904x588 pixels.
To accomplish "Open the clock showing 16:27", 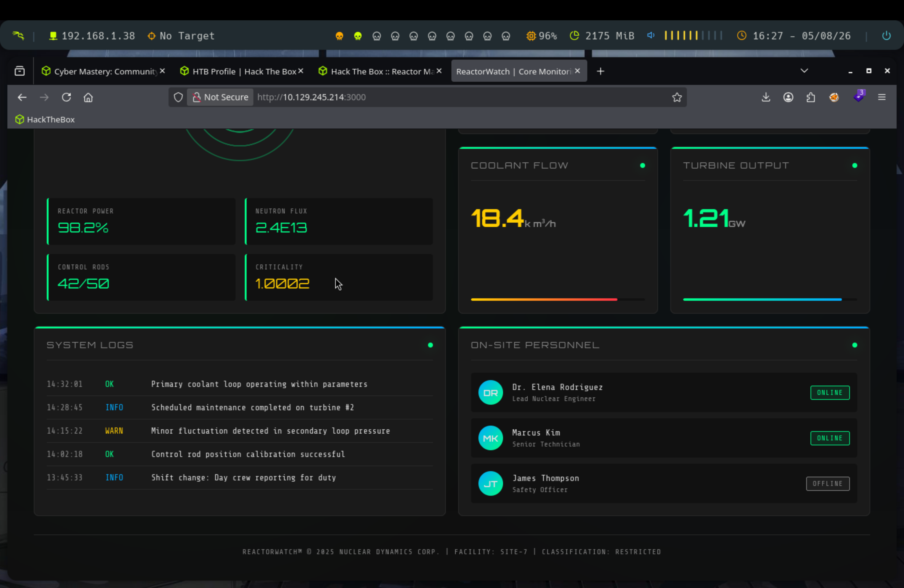I will click(794, 36).
